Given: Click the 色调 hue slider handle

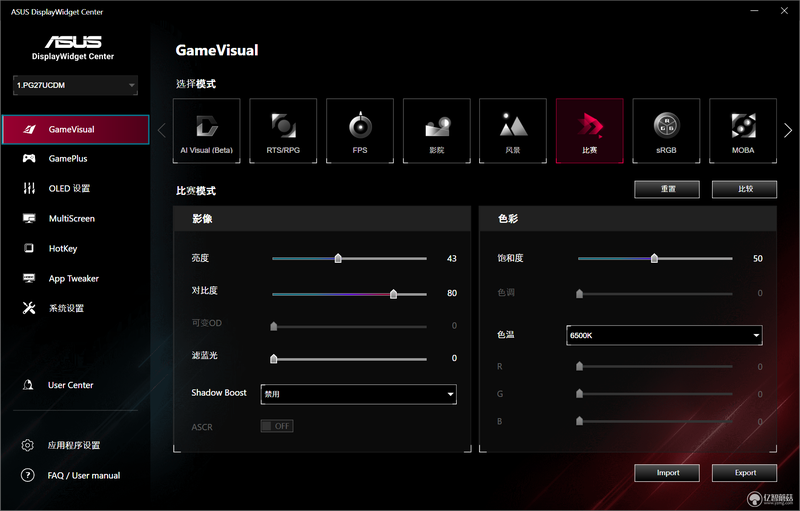Looking at the screenshot, I should click(x=579, y=293).
